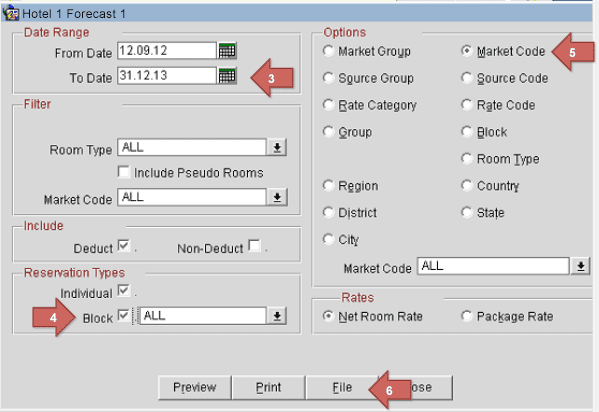Screen dimensions: 599x412
Task: Select the Source Code radio option
Action: [x=466, y=78]
